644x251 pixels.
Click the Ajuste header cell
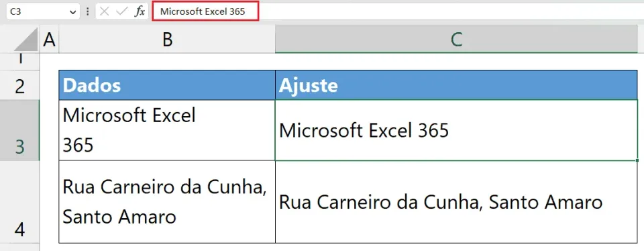pos(456,85)
